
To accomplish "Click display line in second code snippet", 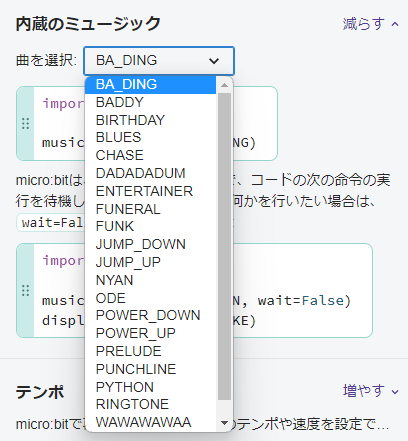I will click(62, 321).
